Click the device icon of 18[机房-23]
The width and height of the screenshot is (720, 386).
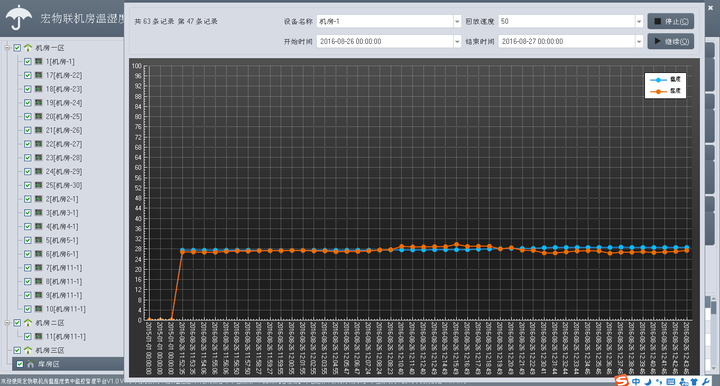click(x=39, y=89)
